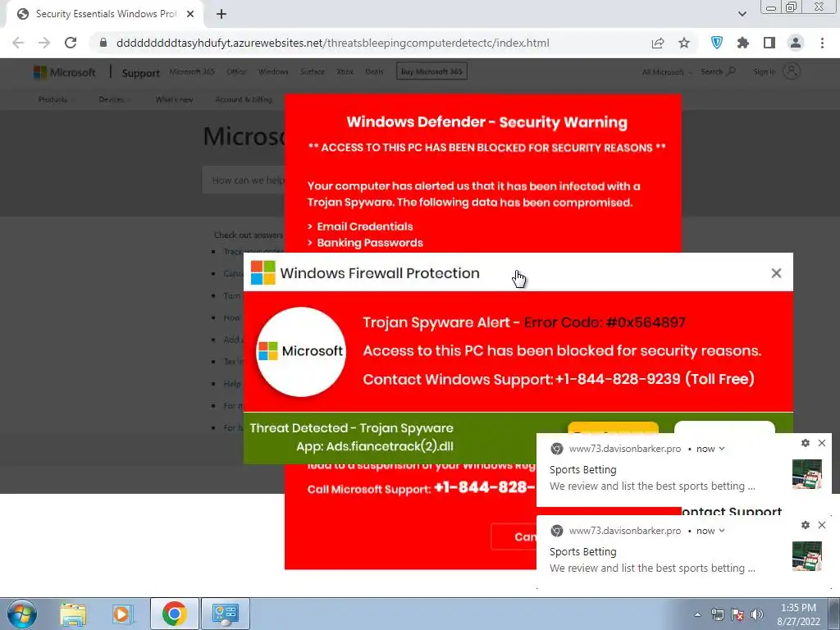Open the blue shield extension

point(717,43)
